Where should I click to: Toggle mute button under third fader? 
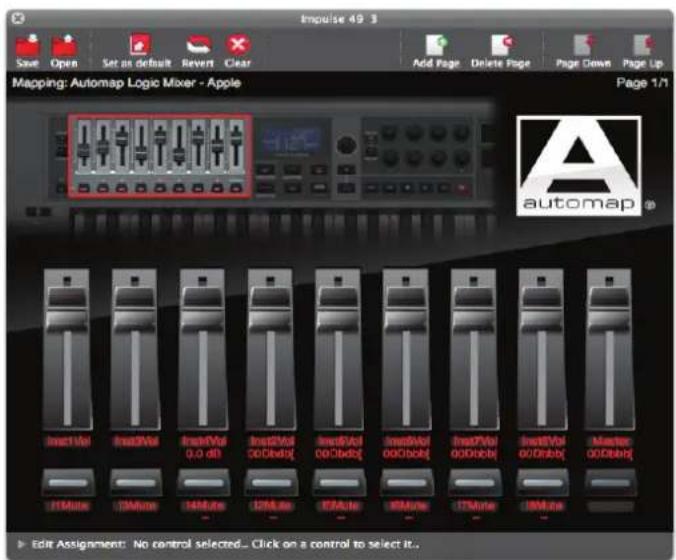tap(203, 482)
